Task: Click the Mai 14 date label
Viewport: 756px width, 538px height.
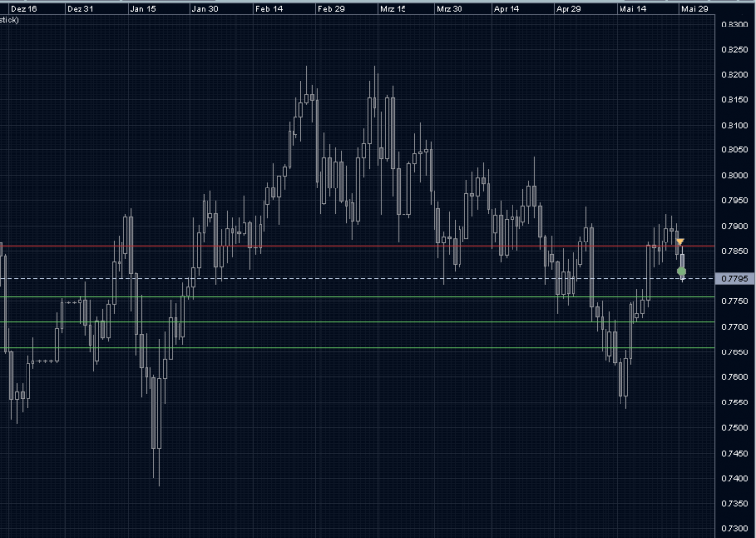Action: click(x=632, y=9)
